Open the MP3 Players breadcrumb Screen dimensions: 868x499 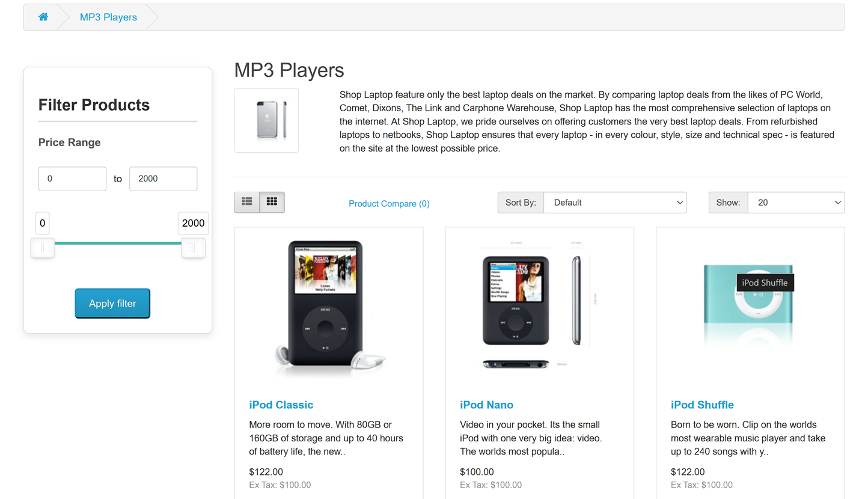(x=108, y=17)
